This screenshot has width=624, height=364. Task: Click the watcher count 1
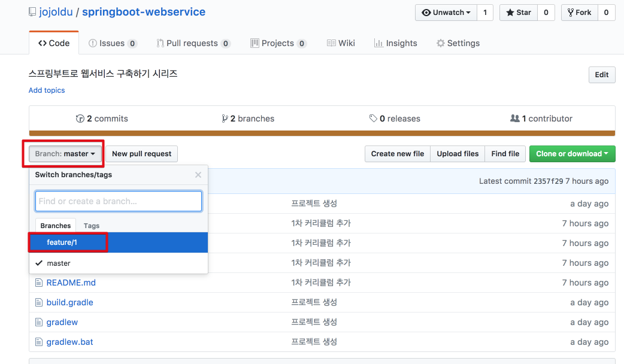point(485,13)
